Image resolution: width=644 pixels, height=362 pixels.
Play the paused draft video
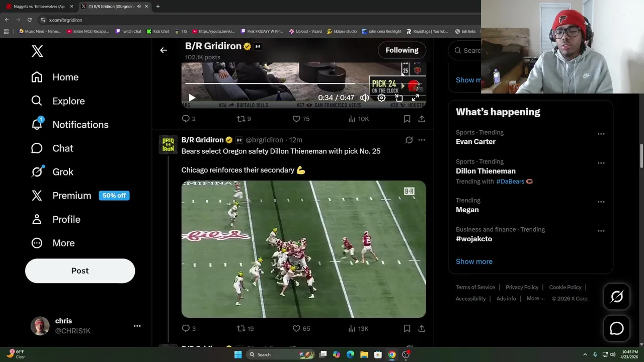coord(192,98)
